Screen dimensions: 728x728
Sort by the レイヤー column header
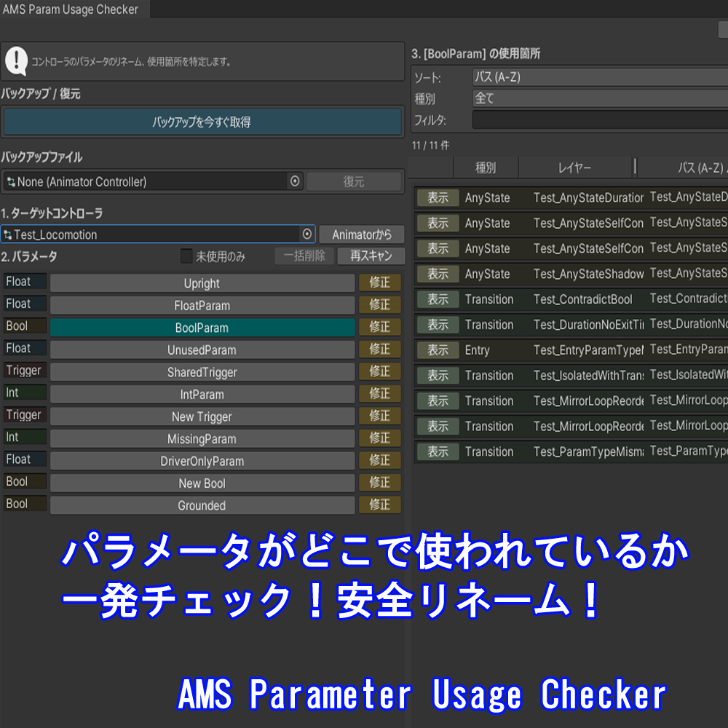point(575,167)
